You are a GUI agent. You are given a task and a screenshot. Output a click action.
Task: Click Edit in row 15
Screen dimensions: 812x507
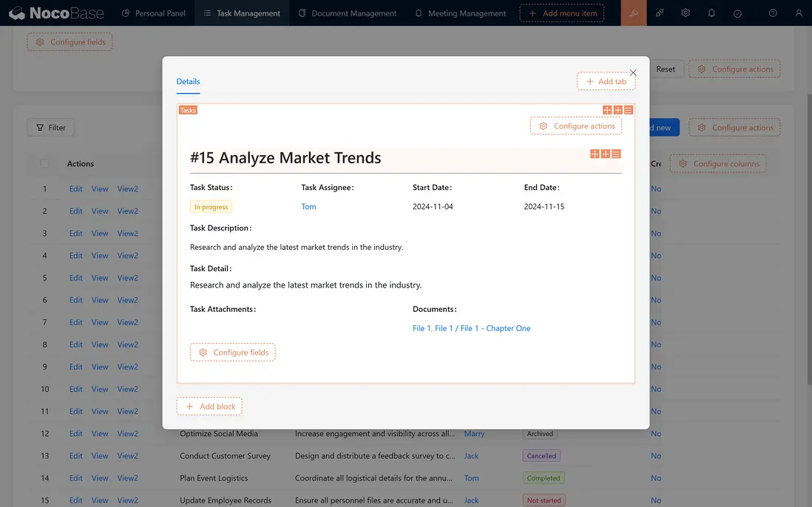coord(75,500)
